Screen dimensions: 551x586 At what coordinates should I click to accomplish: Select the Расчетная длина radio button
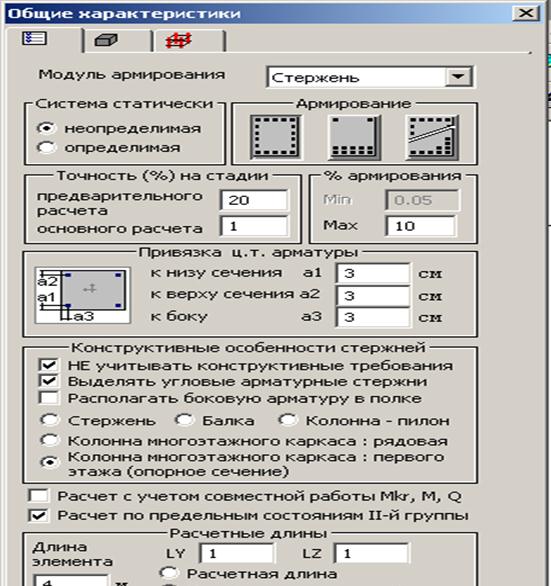[x=169, y=573]
